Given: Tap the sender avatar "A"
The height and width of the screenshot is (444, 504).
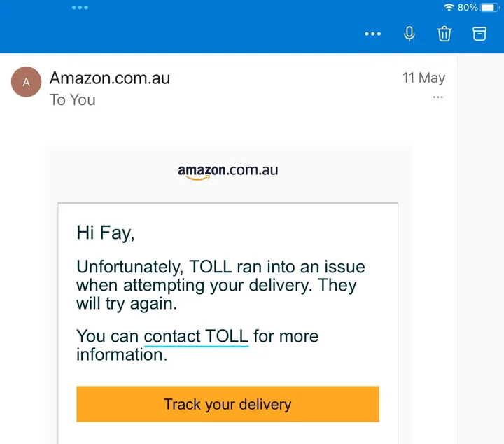Looking at the screenshot, I should (27, 83).
